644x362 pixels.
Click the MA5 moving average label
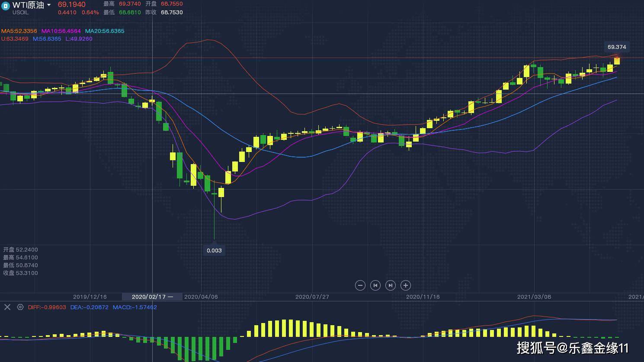click(x=19, y=31)
